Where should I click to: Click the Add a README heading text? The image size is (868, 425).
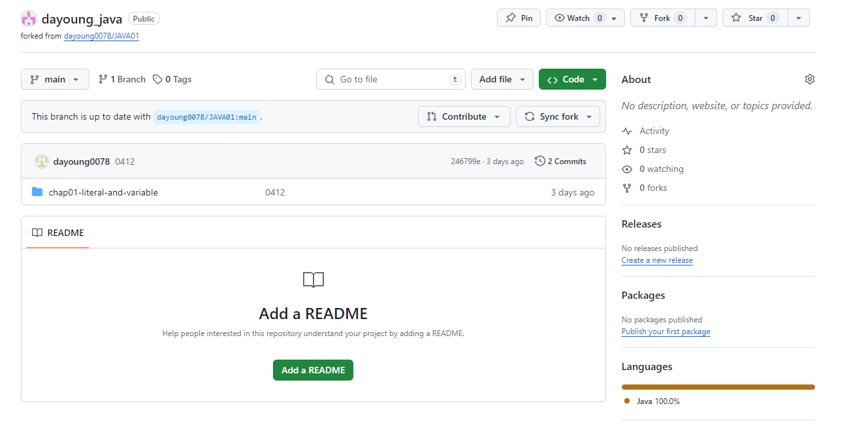313,314
